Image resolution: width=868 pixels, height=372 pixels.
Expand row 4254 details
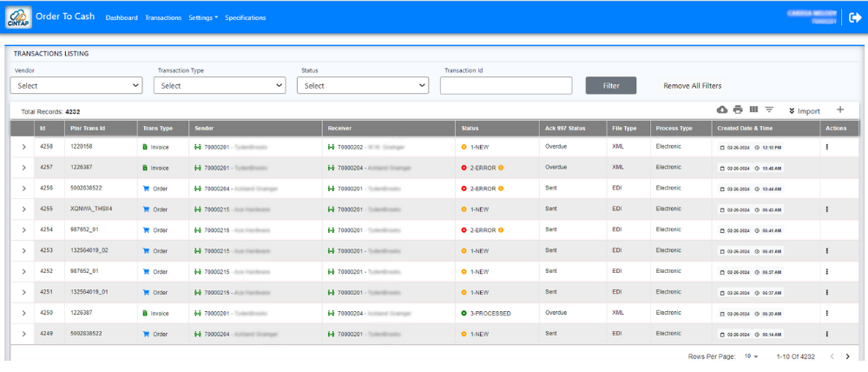pyautogui.click(x=23, y=230)
